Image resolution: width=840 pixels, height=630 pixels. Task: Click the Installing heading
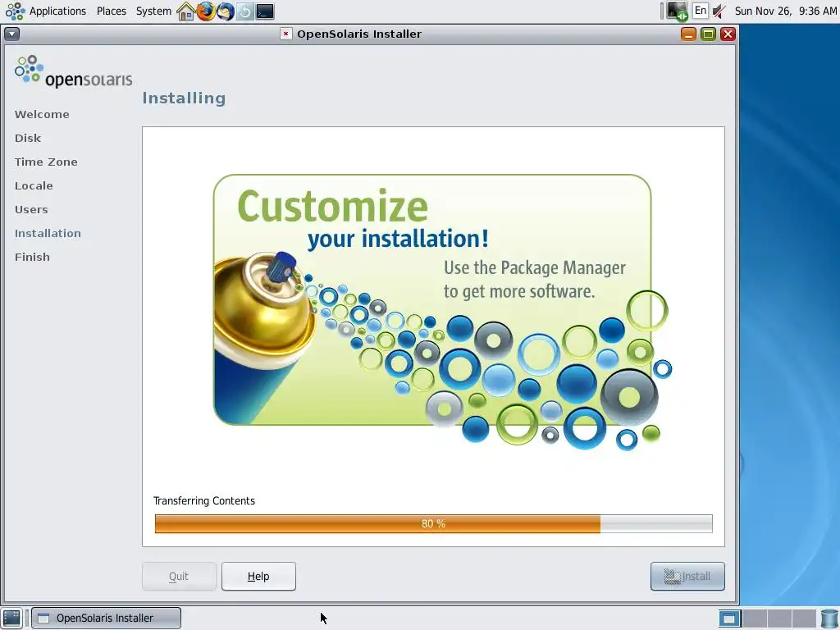tap(184, 98)
